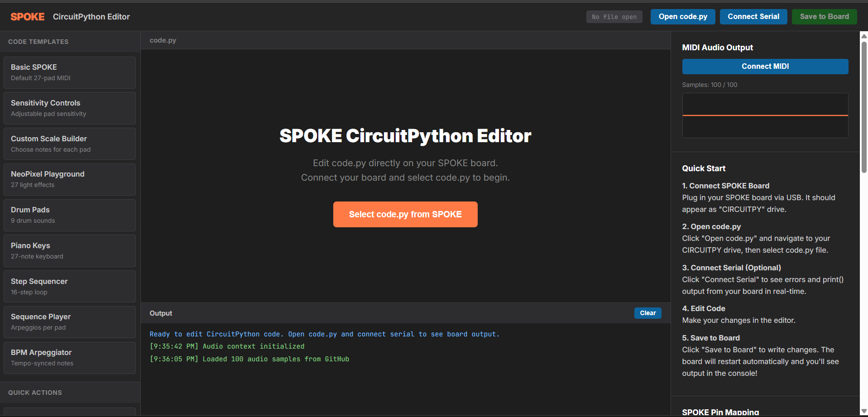Click '4. Edit Code' step heading
Image resolution: width=868 pixels, height=417 pixels.
click(704, 308)
